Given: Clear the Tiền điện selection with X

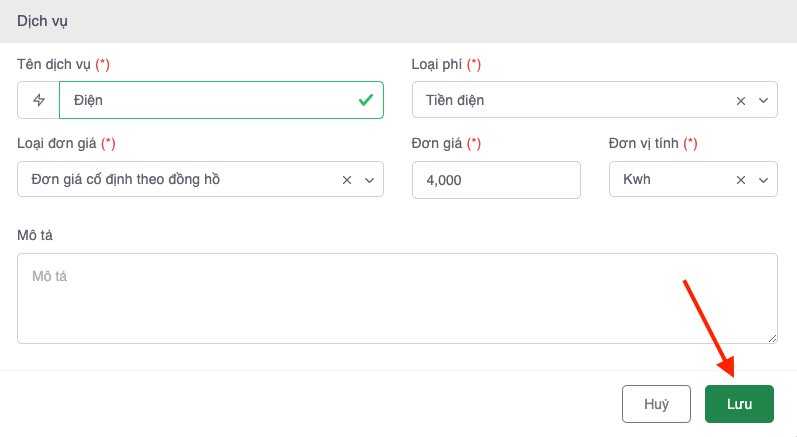Looking at the screenshot, I should (741, 100).
